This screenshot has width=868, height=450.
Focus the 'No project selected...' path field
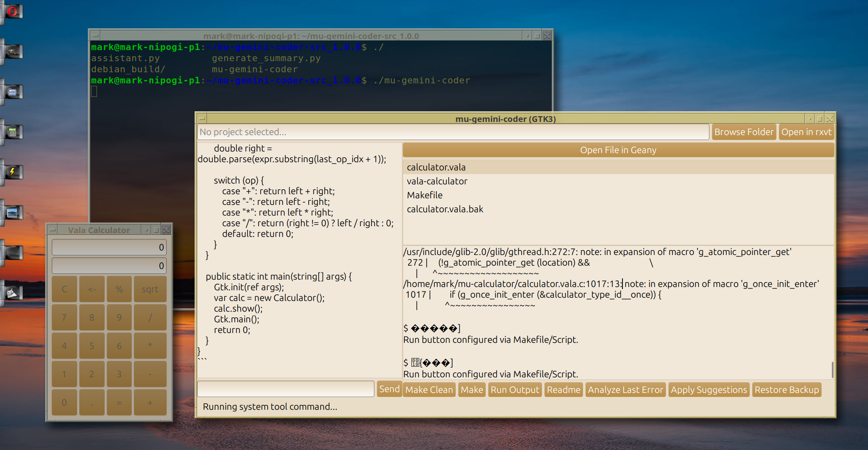[453, 132]
